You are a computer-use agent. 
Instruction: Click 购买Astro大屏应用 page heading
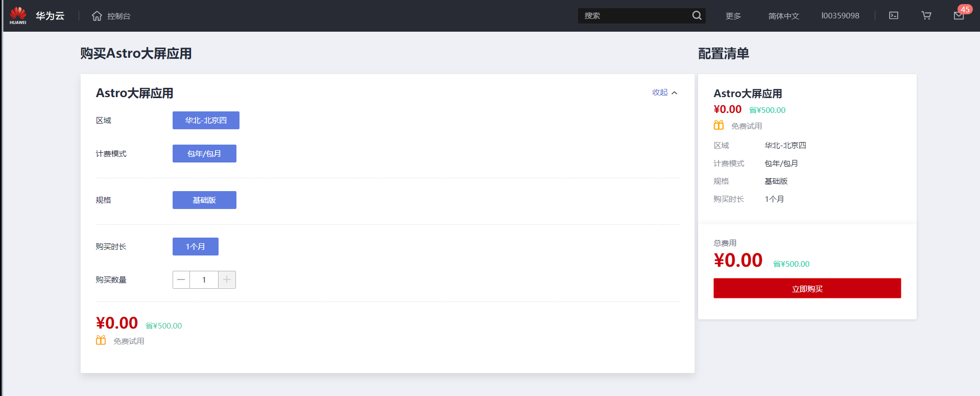click(x=136, y=54)
